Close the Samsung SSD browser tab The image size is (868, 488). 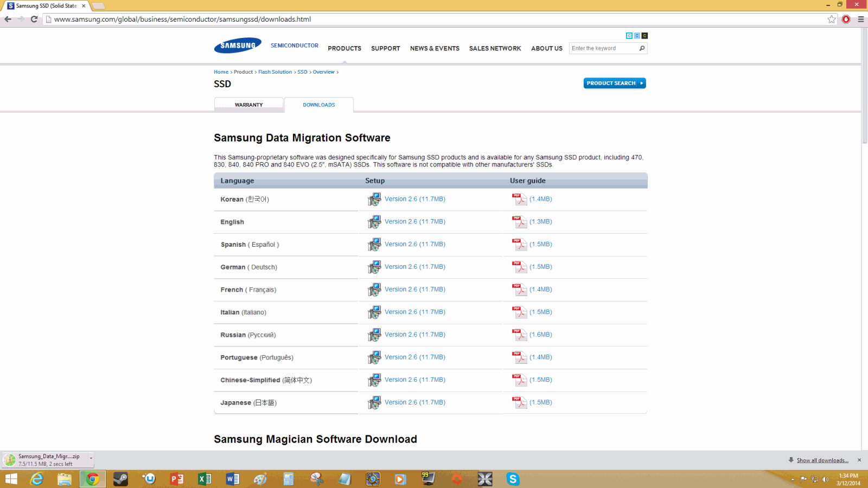coord(84,6)
